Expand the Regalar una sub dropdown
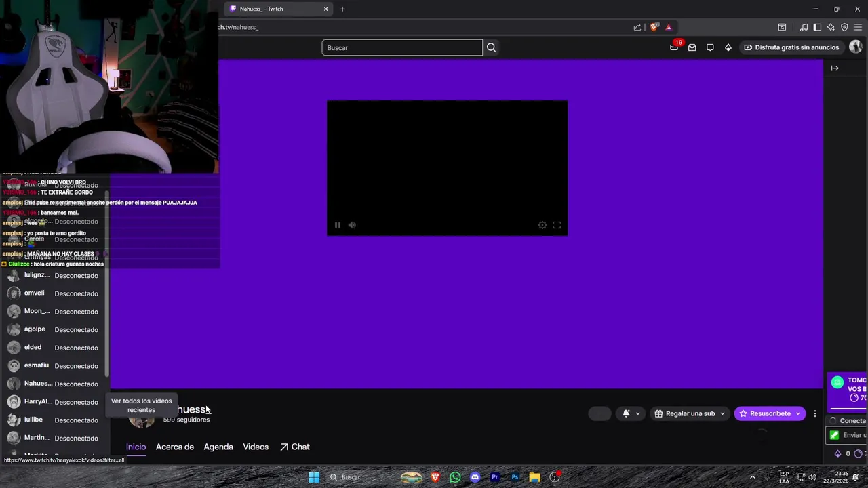This screenshot has width=868, height=488. tap(722, 413)
